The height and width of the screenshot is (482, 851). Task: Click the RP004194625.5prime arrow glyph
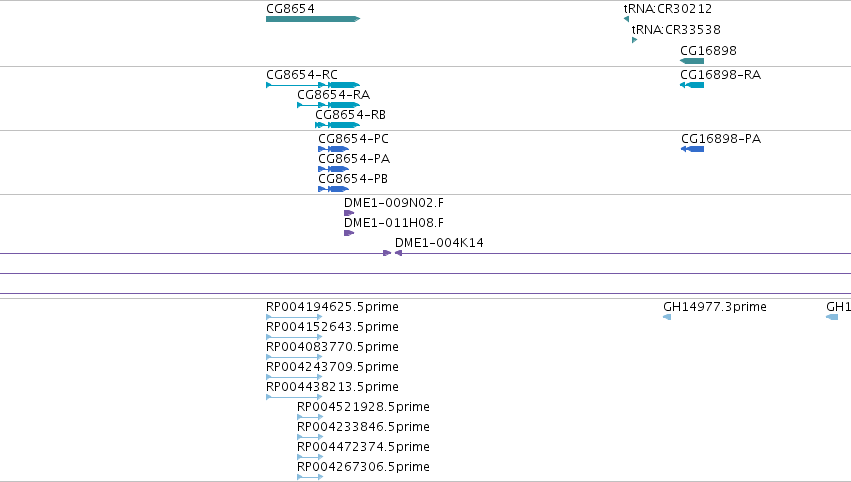point(294,318)
